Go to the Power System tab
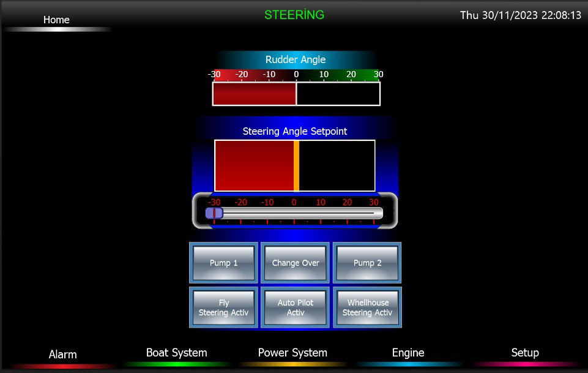This screenshot has height=373, width=588. point(292,353)
